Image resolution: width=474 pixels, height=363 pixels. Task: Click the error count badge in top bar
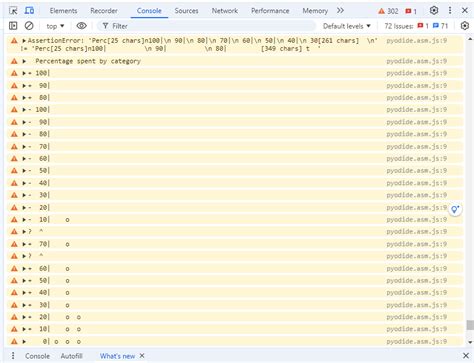411,11
